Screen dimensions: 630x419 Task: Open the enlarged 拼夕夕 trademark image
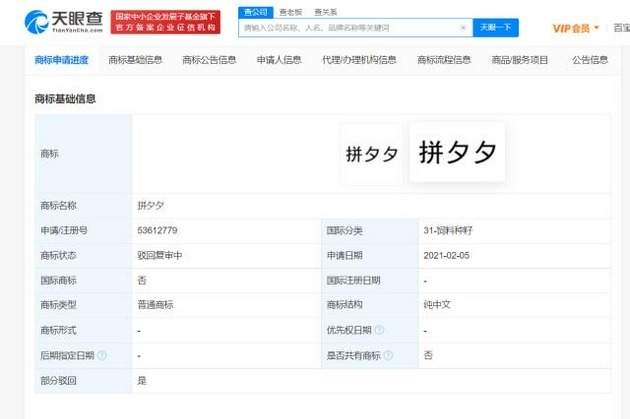[457, 152]
